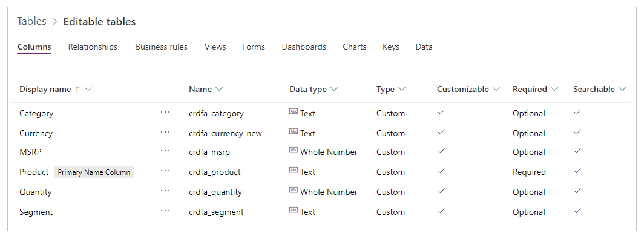The width and height of the screenshot is (644, 239).
Task: Switch to the Charts tab
Action: point(355,47)
